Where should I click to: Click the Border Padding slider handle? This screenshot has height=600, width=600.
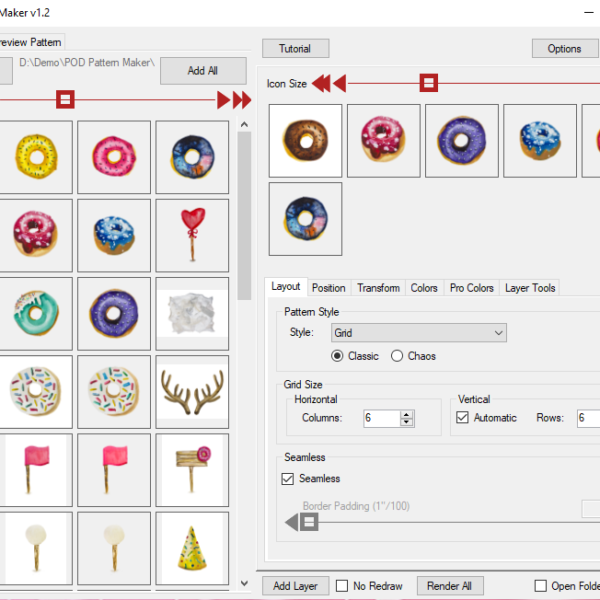coord(309,522)
